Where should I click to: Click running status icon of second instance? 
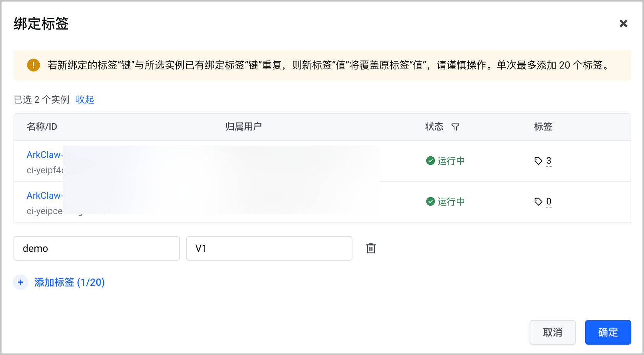click(x=431, y=201)
